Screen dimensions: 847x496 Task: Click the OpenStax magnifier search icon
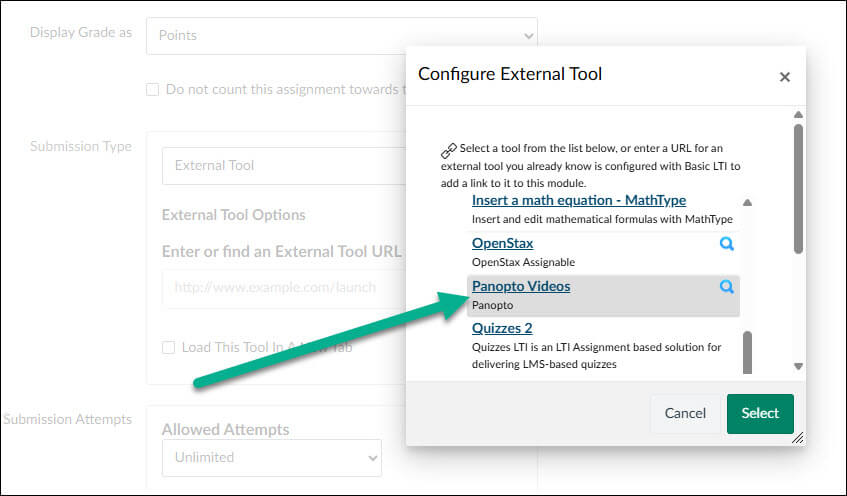point(727,244)
